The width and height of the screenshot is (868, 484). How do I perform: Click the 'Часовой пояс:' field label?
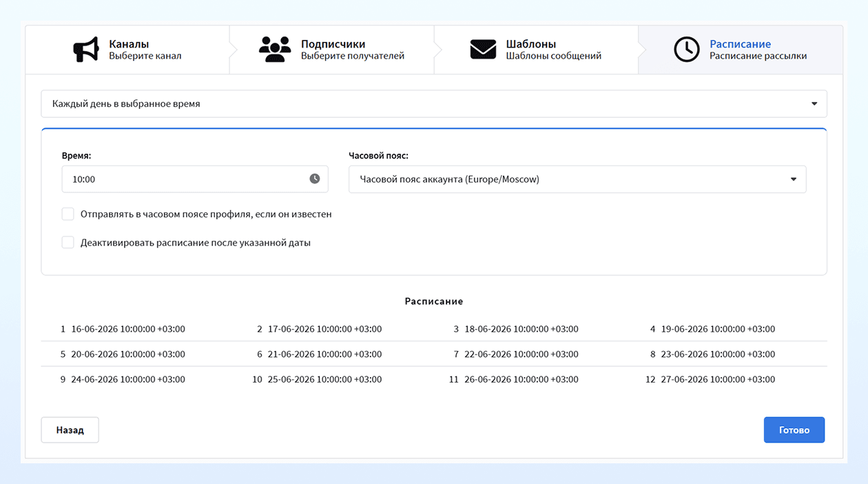tap(378, 156)
